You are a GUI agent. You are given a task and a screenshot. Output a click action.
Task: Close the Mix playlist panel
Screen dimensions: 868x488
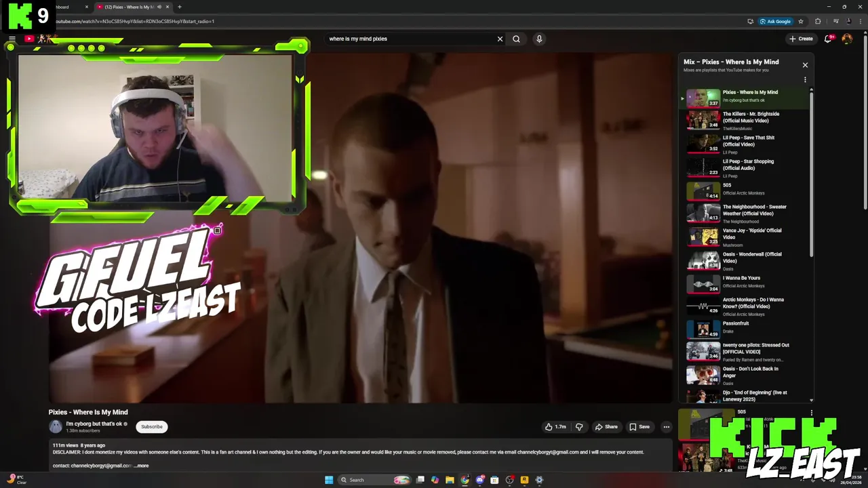pyautogui.click(x=805, y=65)
